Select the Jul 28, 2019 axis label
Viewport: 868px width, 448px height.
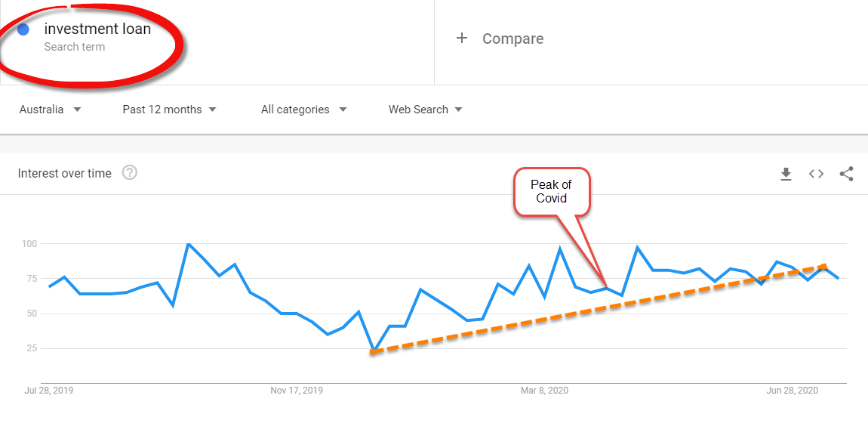(49, 391)
